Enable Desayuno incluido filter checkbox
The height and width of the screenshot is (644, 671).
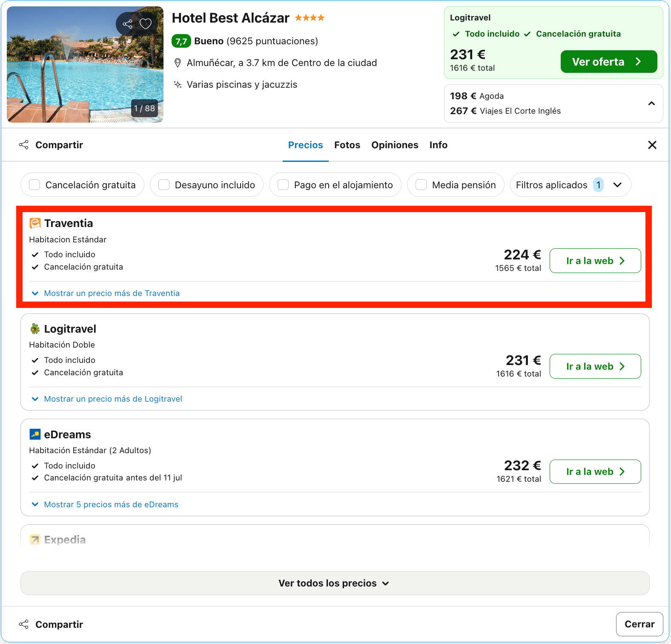point(164,185)
